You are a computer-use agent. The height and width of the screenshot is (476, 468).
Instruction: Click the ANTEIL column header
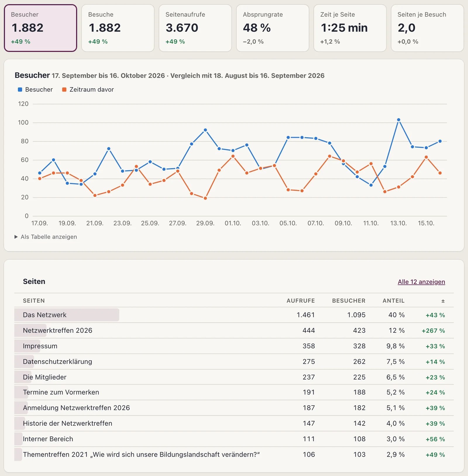(393, 301)
